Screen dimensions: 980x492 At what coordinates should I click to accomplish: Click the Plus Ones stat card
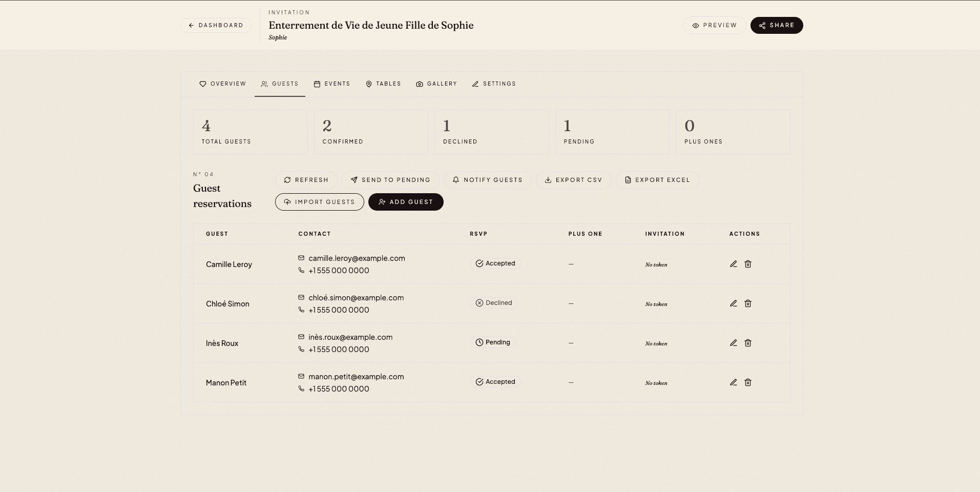pos(733,132)
